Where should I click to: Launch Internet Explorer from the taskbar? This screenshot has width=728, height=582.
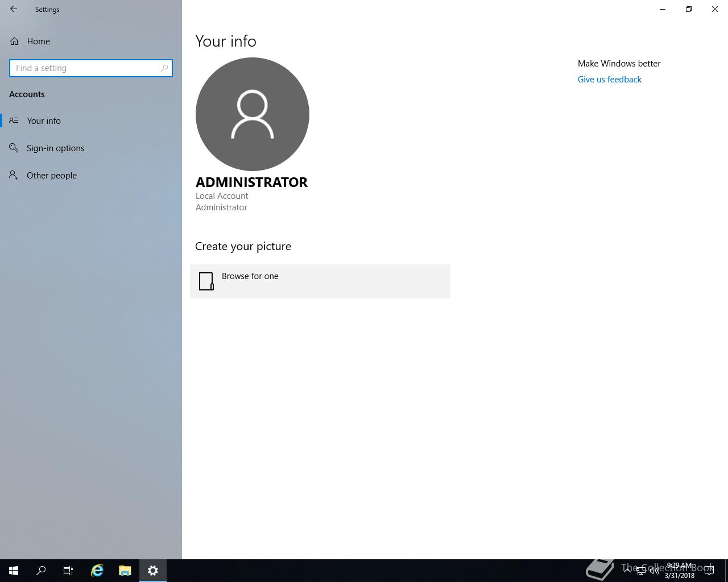tap(97, 571)
